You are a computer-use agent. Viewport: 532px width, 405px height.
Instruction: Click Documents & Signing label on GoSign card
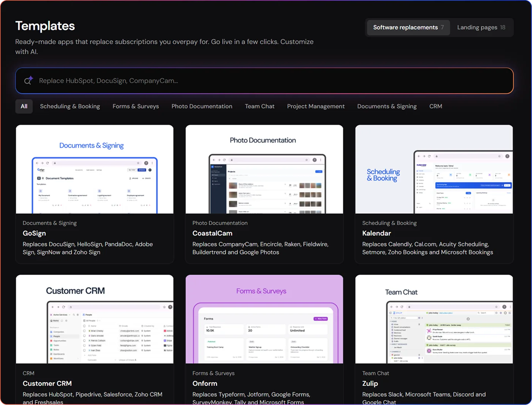tap(50, 223)
